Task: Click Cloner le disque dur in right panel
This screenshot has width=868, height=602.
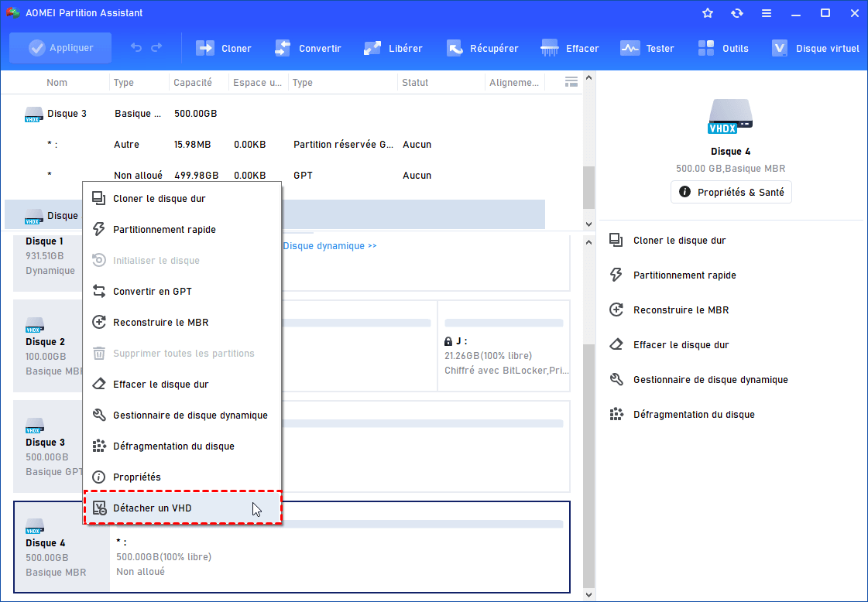Action: [x=679, y=240]
